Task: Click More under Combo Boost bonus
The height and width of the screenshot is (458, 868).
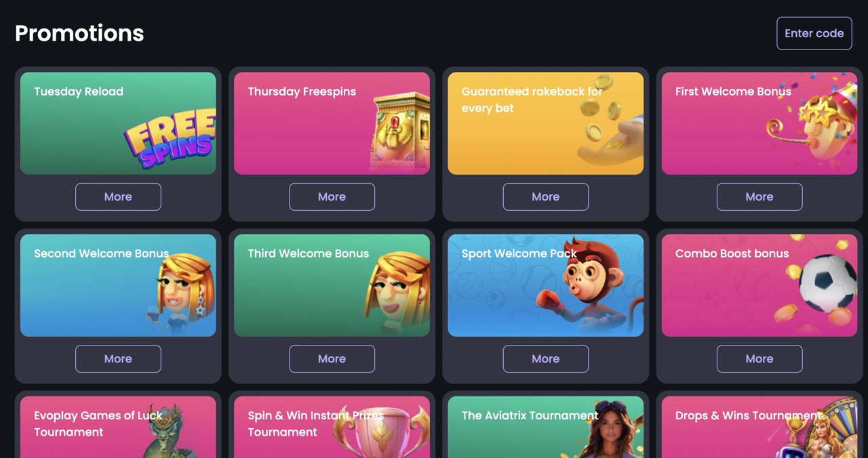Action: pyautogui.click(x=759, y=358)
